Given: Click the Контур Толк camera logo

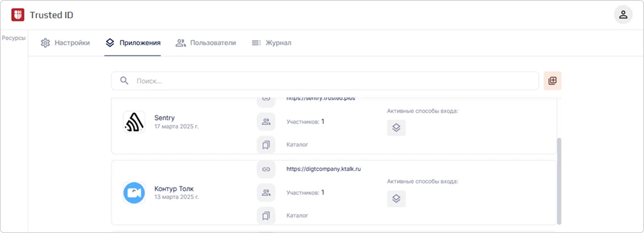Looking at the screenshot, I should (134, 193).
